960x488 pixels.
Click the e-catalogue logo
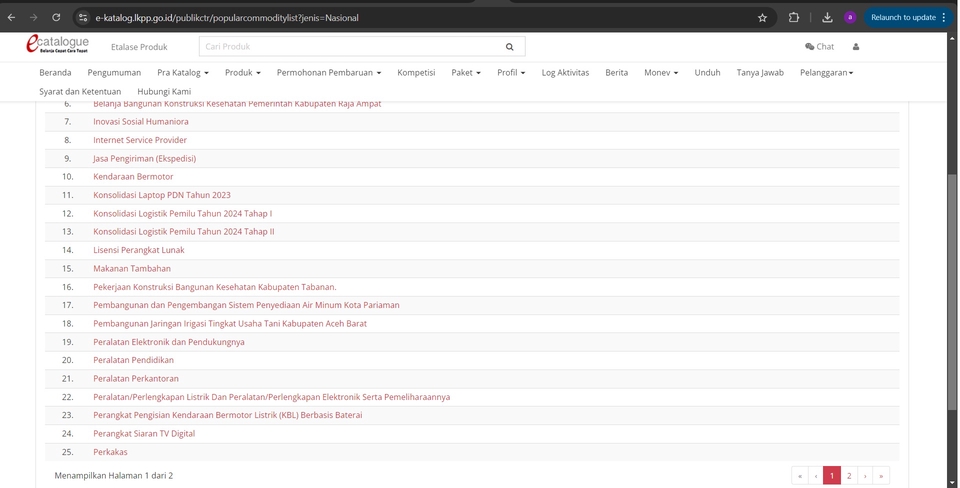click(x=58, y=43)
